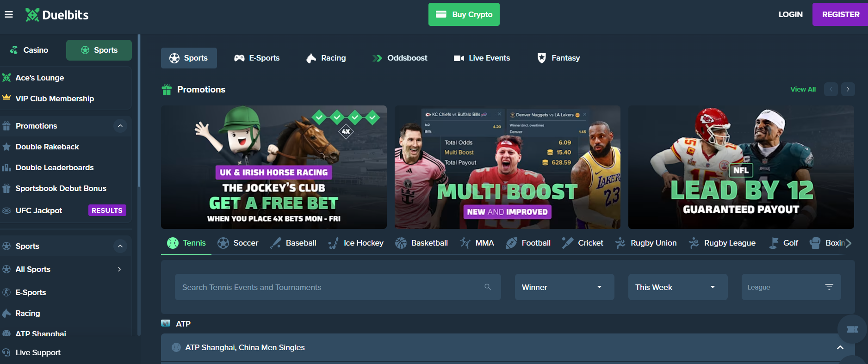
Task: Click the Rugby League icon
Action: pyautogui.click(x=694, y=243)
